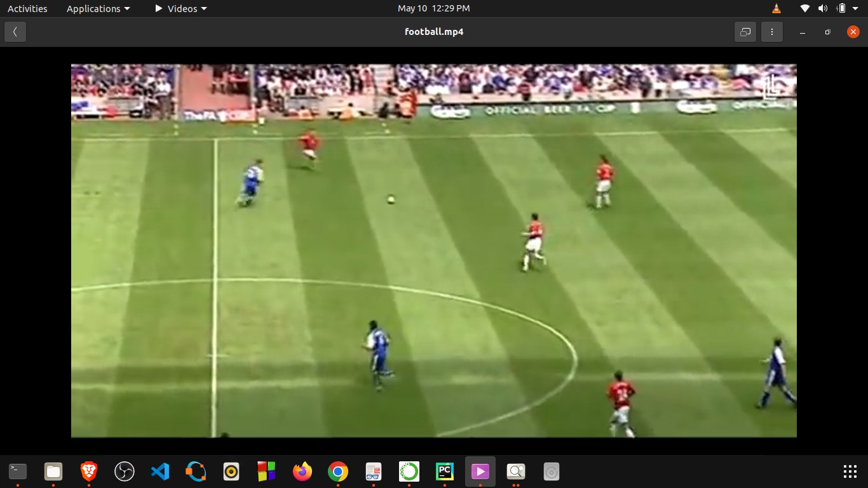Click the football video playback area

click(x=434, y=250)
